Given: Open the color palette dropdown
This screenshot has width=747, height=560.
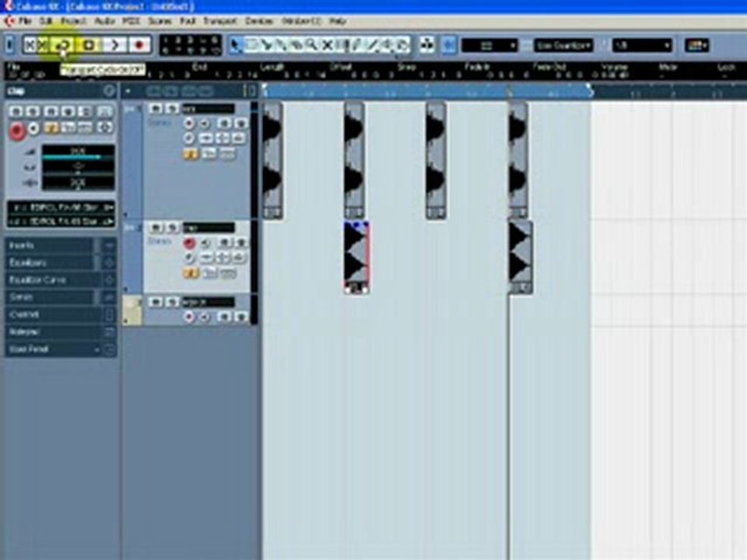Looking at the screenshot, I should 696,46.
